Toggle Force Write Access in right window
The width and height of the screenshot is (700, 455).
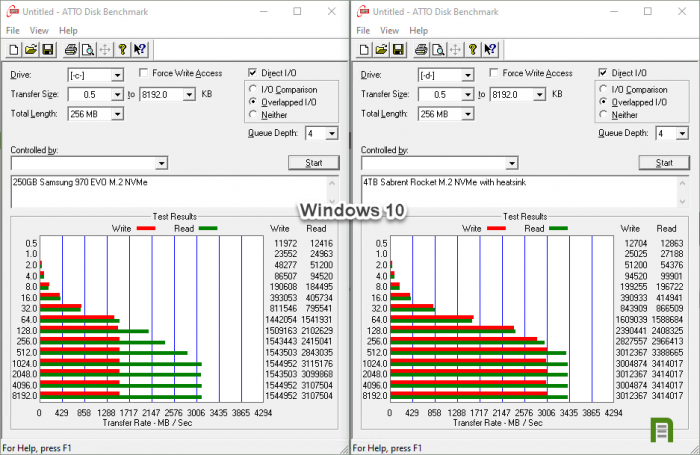pyautogui.click(x=494, y=73)
